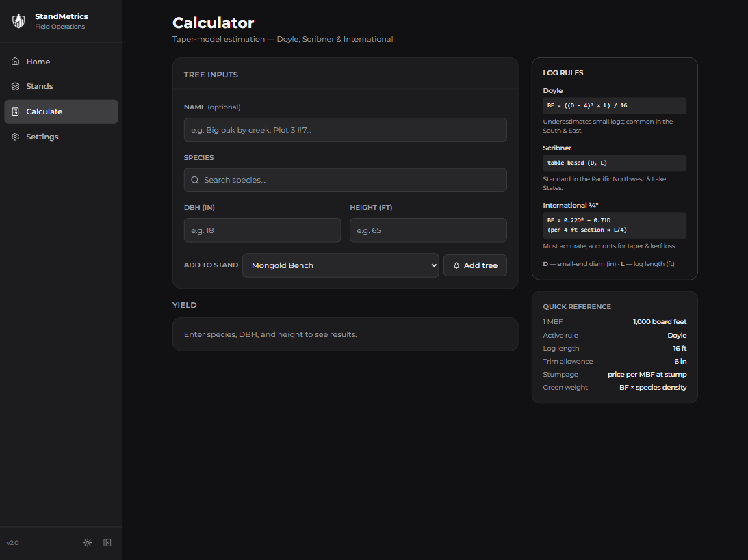Click the Yield results placeholder panel
Image resolution: width=748 pixels, height=560 pixels.
[x=345, y=334]
